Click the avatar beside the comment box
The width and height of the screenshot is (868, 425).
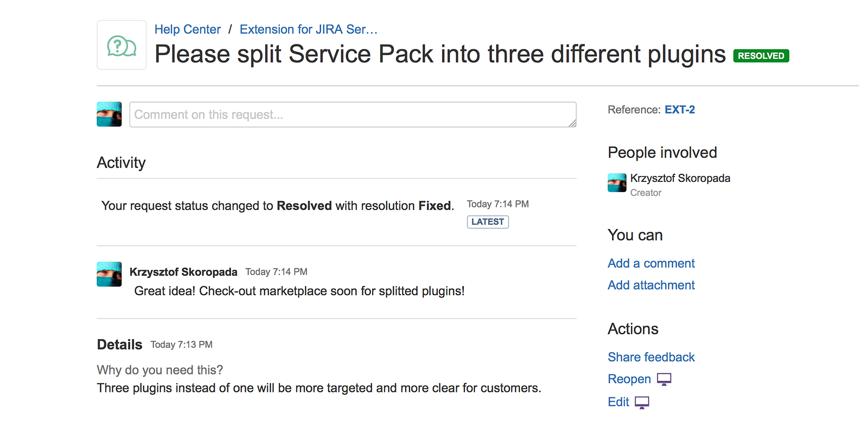pyautogui.click(x=109, y=115)
